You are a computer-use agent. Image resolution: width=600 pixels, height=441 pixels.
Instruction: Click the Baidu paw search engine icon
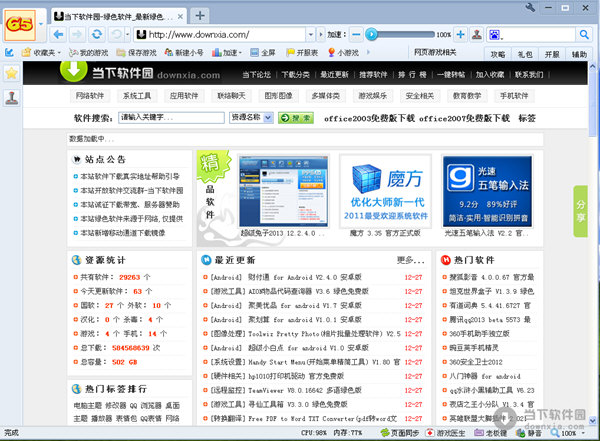(x=494, y=35)
